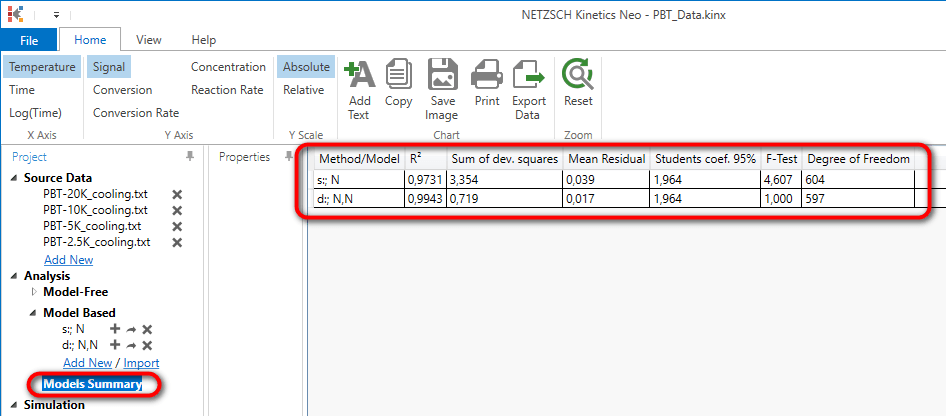Set Y axis to Concentration
946x416 pixels.
pyautogui.click(x=229, y=67)
